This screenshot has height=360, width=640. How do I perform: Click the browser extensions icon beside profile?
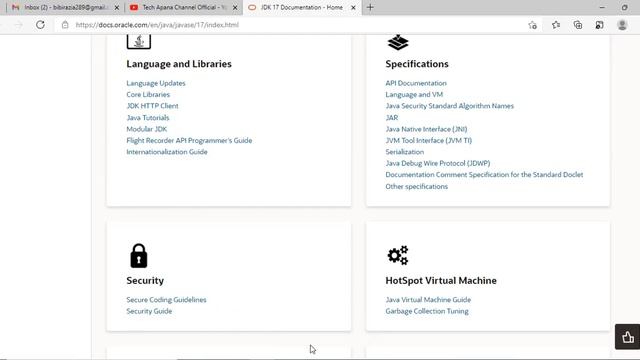(x=599, y=25)
